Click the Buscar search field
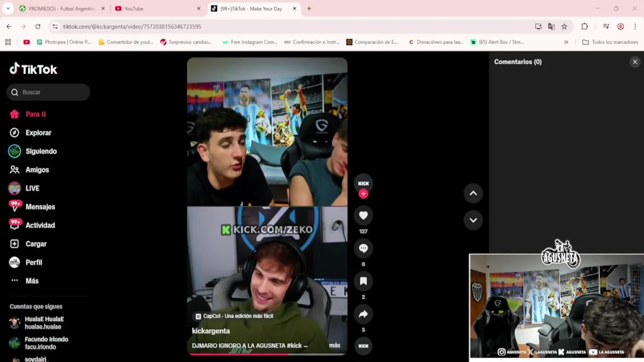The width and height of the screenshot is (644, 362). pos(48,92)
